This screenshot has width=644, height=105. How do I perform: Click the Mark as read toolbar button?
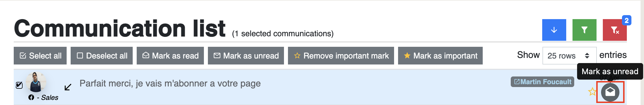pyautogui.click(x=170, y=56)
